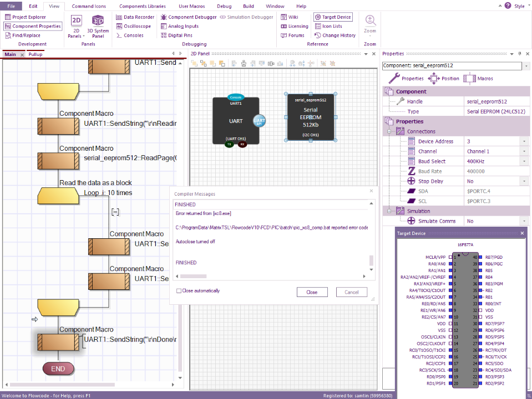Toggle Target Device panel
Screen dimensions: 532x399
point(333,17)
